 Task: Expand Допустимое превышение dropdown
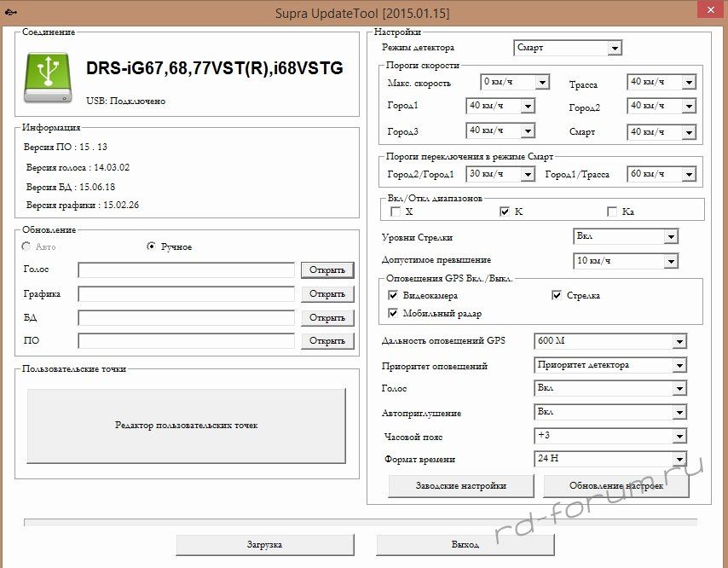[626, 261]
